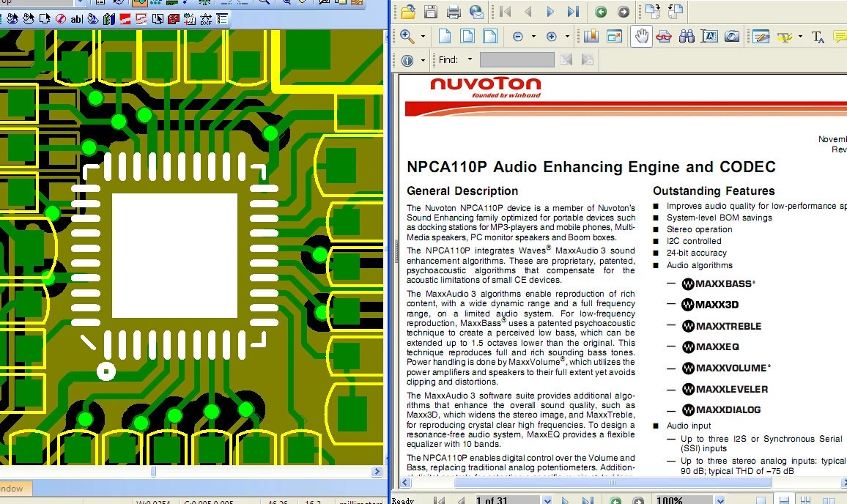This screenshot has width=847, height=504.
Task: Open the page number dropdown in status bar
Action: click(547, 500)
